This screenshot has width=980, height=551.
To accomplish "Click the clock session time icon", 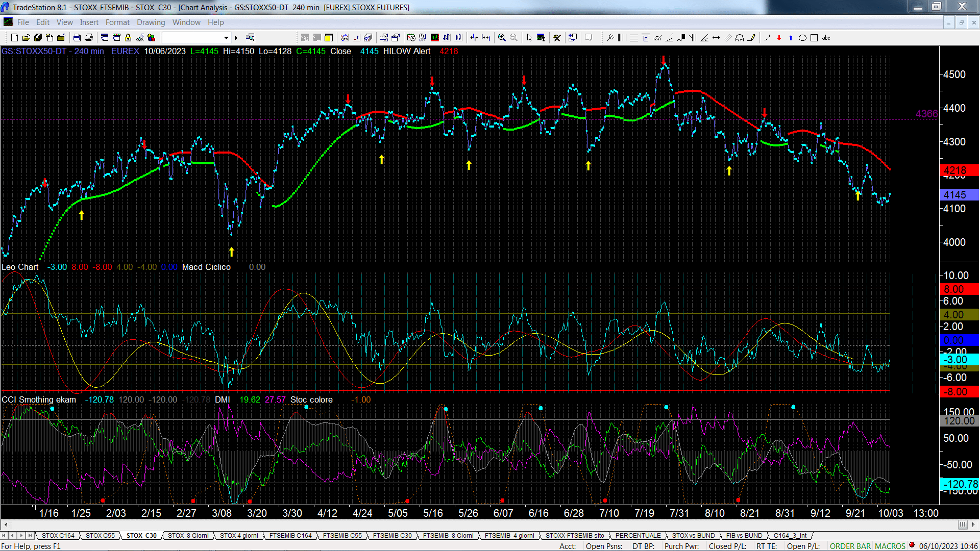I will point(411,37).
